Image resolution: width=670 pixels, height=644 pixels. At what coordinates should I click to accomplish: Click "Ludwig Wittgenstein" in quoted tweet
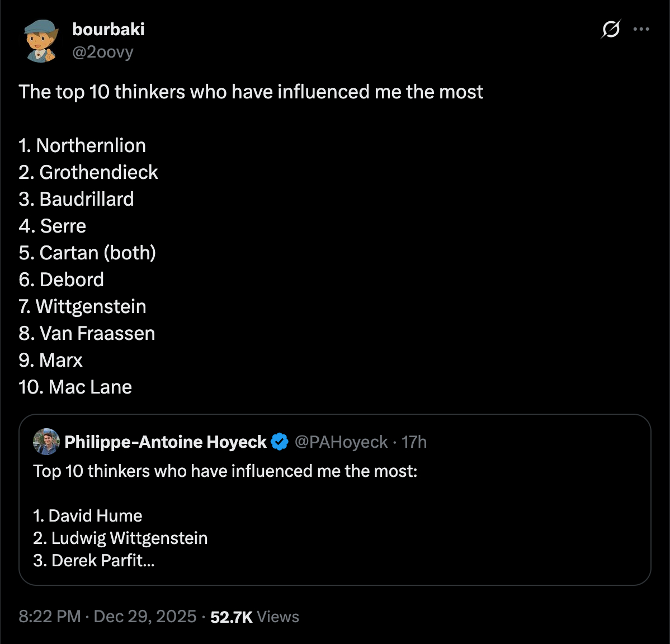121,538
